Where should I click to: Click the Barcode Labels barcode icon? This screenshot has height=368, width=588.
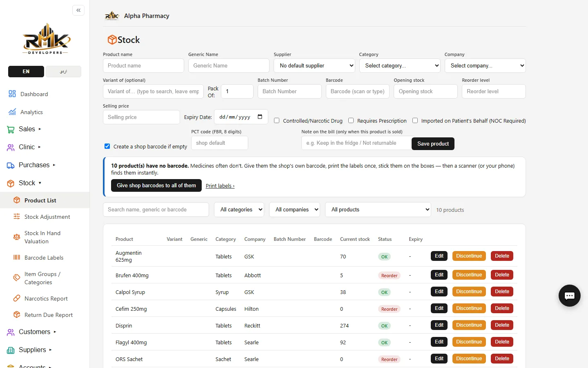point(17,257)
